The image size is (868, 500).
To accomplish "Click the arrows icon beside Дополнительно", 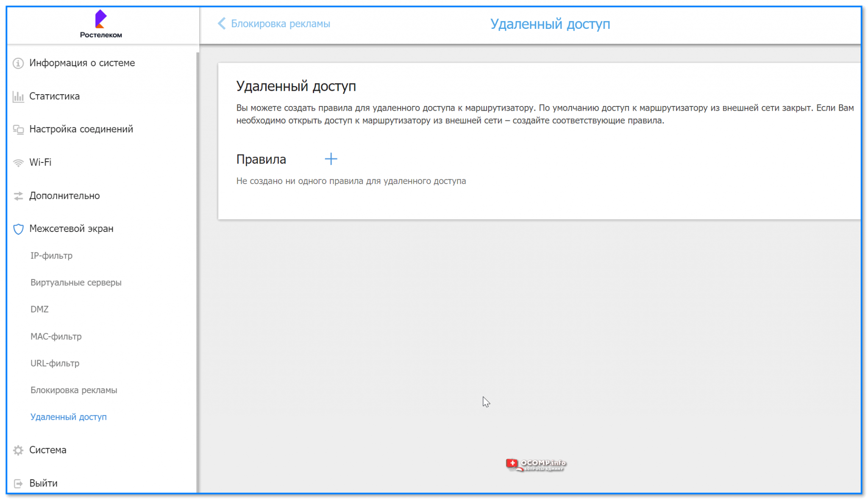I will [18, 196].
